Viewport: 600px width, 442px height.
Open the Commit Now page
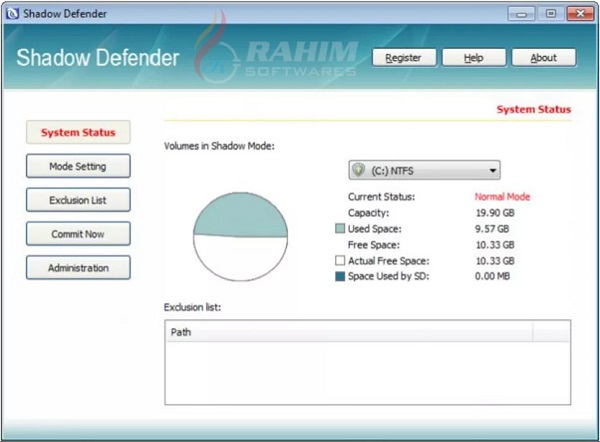(78, 234)
